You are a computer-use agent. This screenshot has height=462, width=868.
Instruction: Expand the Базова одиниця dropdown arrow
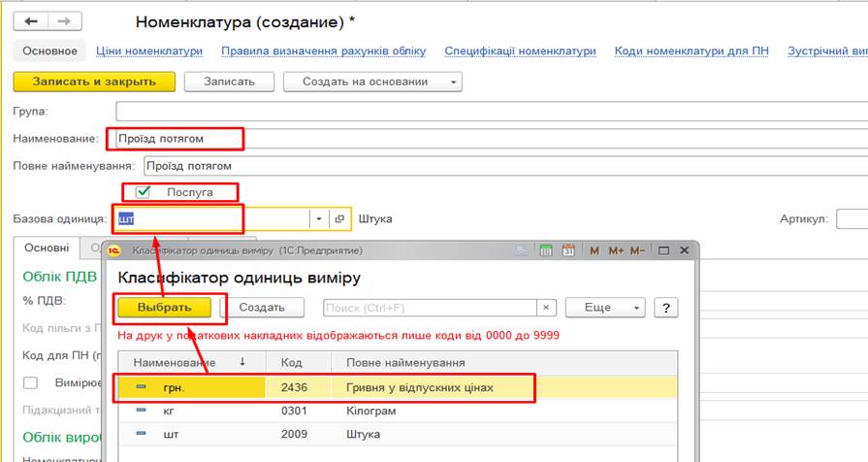click(319, 218)
